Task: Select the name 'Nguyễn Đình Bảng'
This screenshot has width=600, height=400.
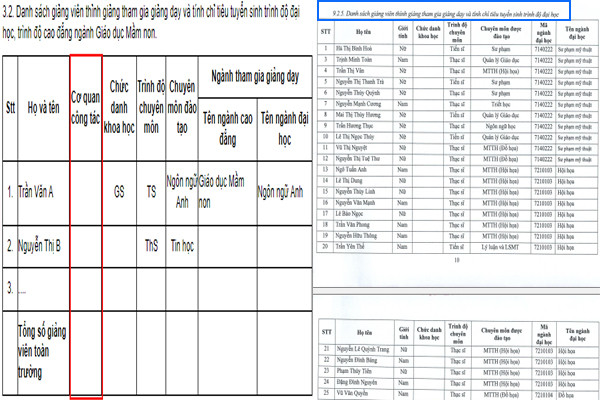Action: point(357,361)
